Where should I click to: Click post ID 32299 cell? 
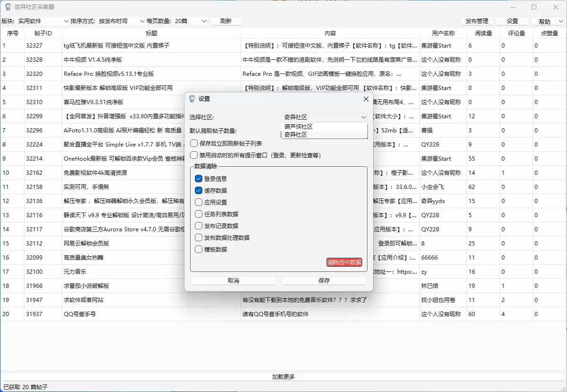(43, 116)
